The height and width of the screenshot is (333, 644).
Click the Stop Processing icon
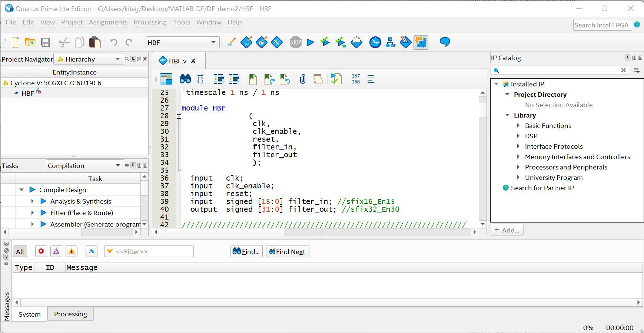(295, 42)
